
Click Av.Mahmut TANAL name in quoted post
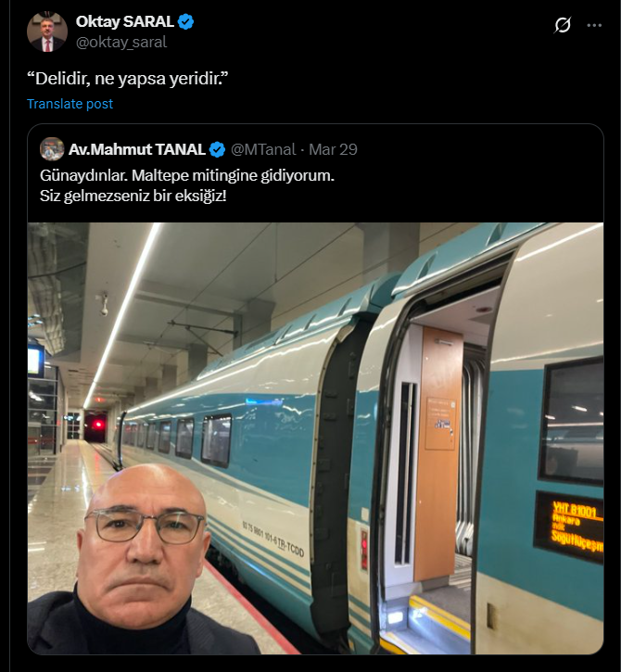(137, 149)
